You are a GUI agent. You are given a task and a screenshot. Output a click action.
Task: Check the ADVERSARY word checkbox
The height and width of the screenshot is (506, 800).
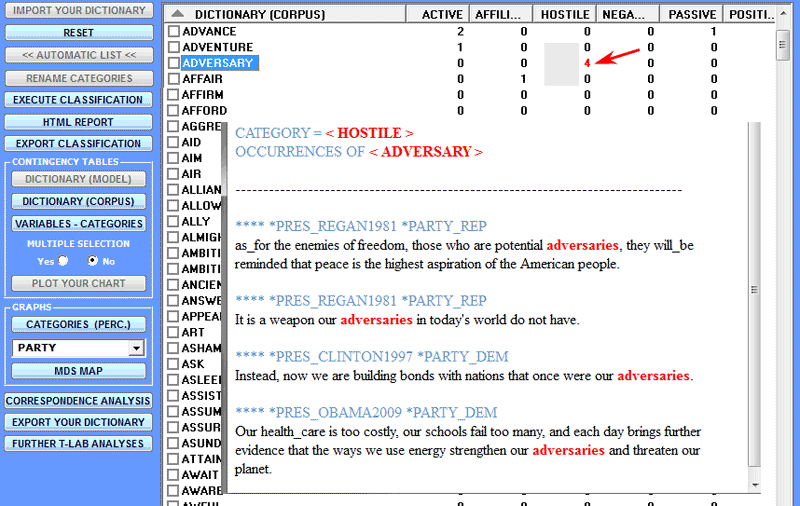[x=174, y=63]
